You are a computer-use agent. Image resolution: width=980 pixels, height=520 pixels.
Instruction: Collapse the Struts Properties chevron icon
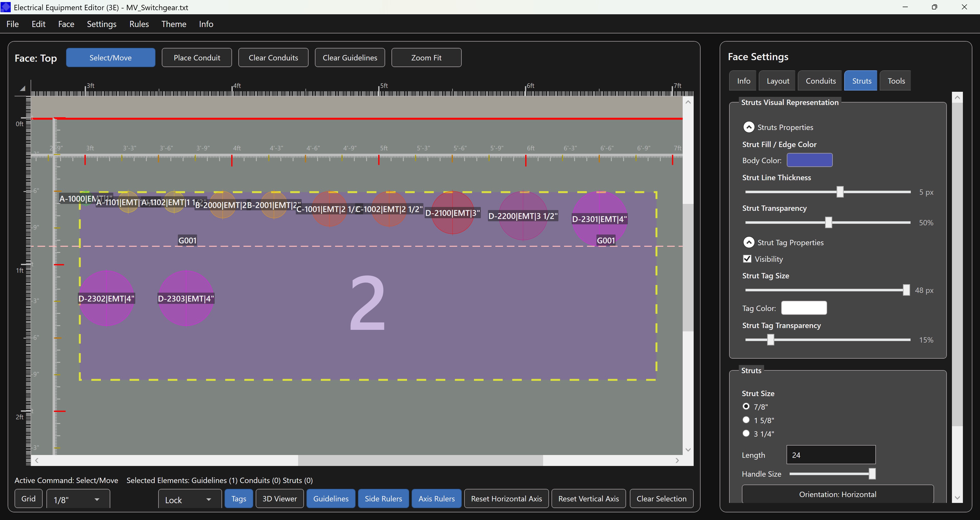pyautogui.click(x=748, y=127)
